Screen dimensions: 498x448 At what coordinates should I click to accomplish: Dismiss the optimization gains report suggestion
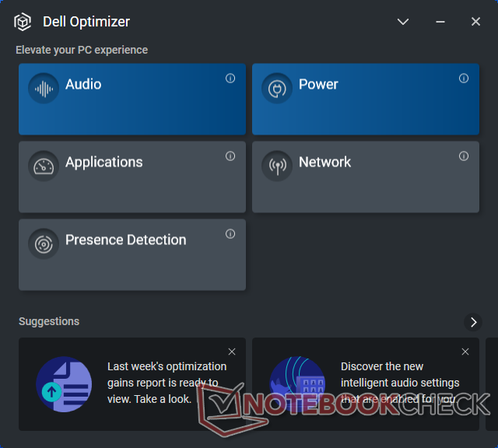[x=232, y=352]
